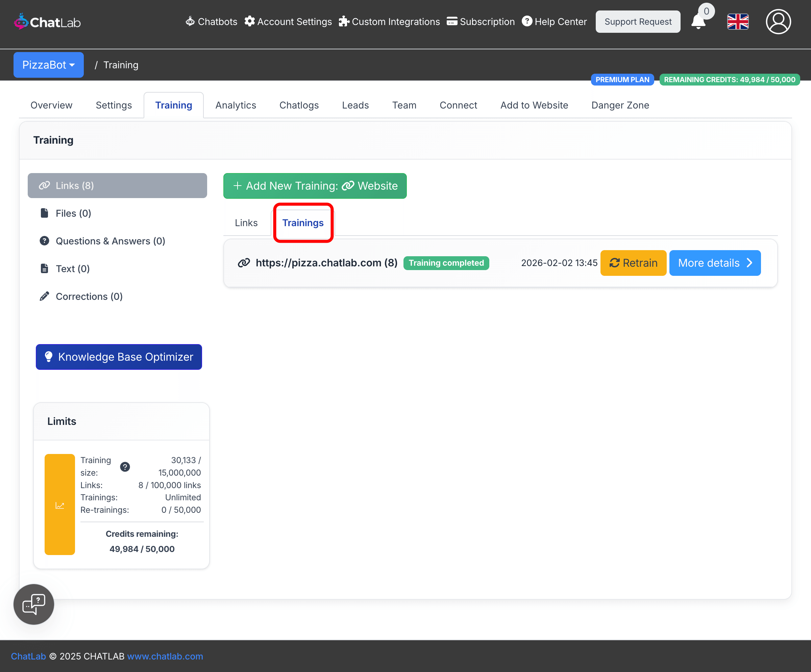Expand the PizzaBot chatbot dropdown
The height and width of the screenshot is (672, 811).
coord(48,65)
